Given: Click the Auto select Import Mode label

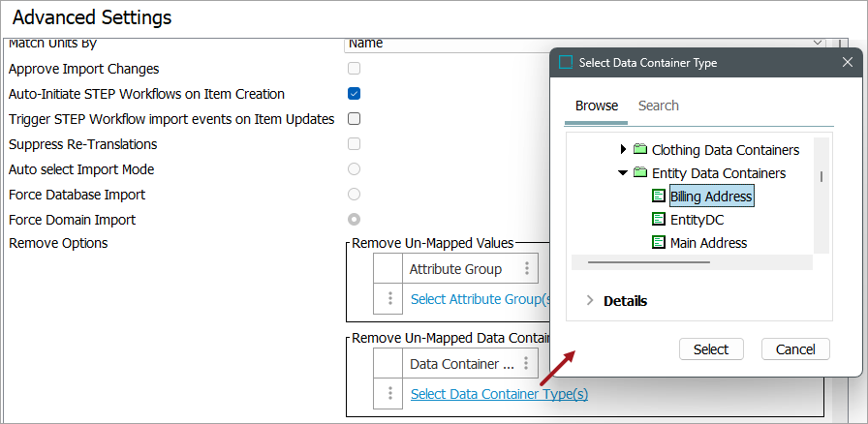Looking at the screenshot, I should point(81,169).
